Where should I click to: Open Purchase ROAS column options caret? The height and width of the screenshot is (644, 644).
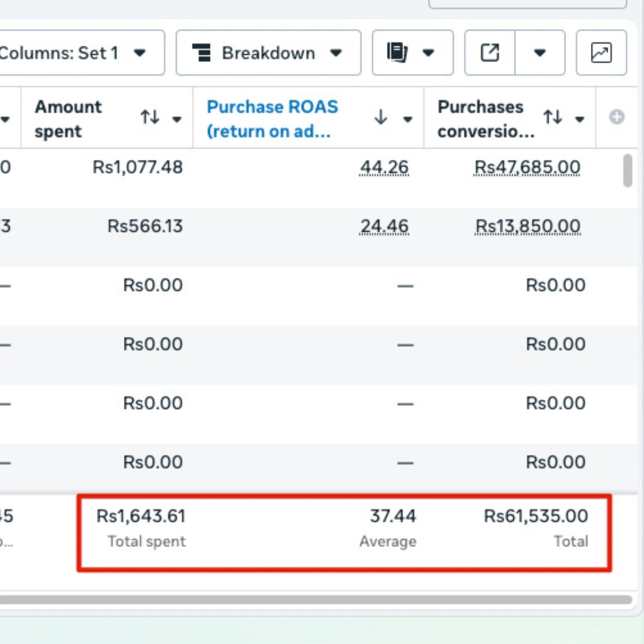[408, 119]
